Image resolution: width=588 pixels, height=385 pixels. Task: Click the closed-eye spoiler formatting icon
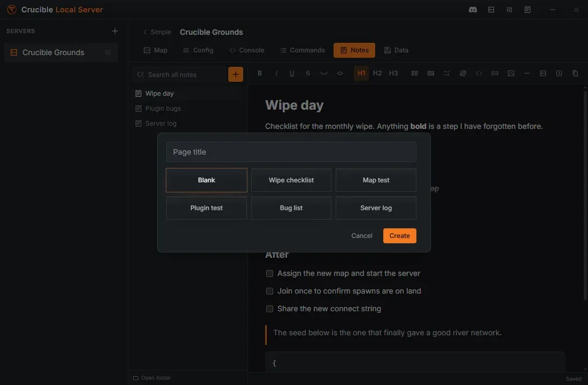point(323,73)
